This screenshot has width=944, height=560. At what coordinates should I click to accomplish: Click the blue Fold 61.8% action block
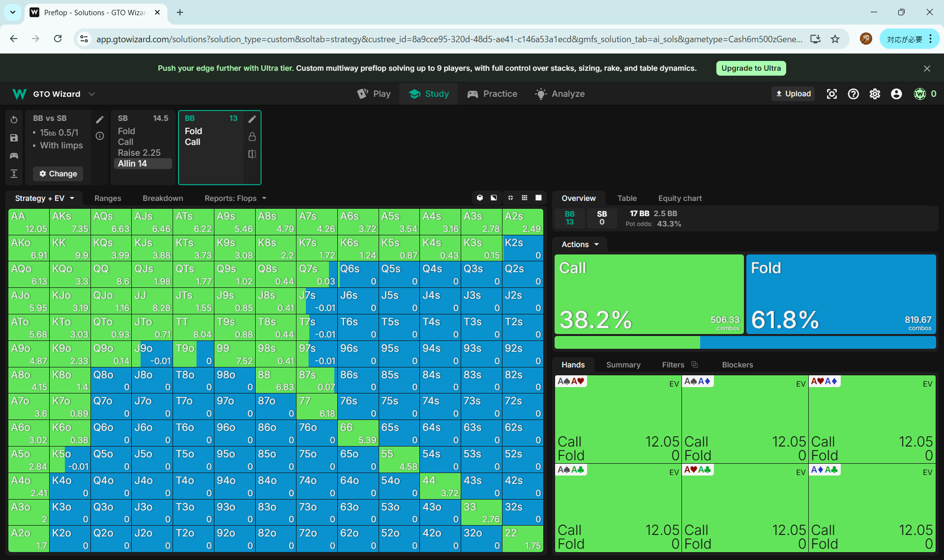tap(841, 294)
